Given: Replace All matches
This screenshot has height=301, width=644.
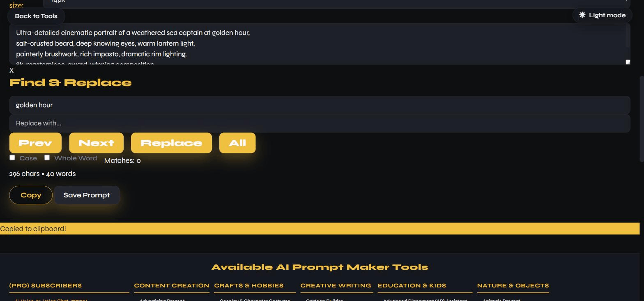Looking at the screenshot, I should (237, 143).
